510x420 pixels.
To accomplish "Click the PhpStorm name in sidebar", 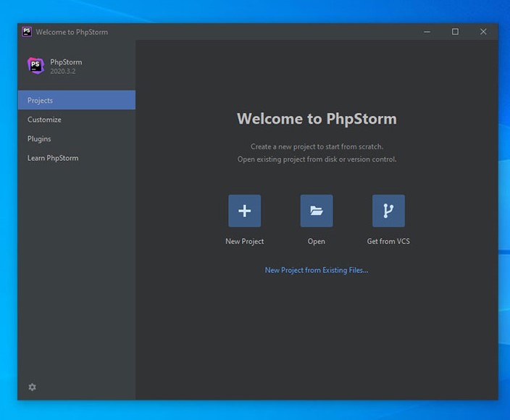I will coord(66,62).
